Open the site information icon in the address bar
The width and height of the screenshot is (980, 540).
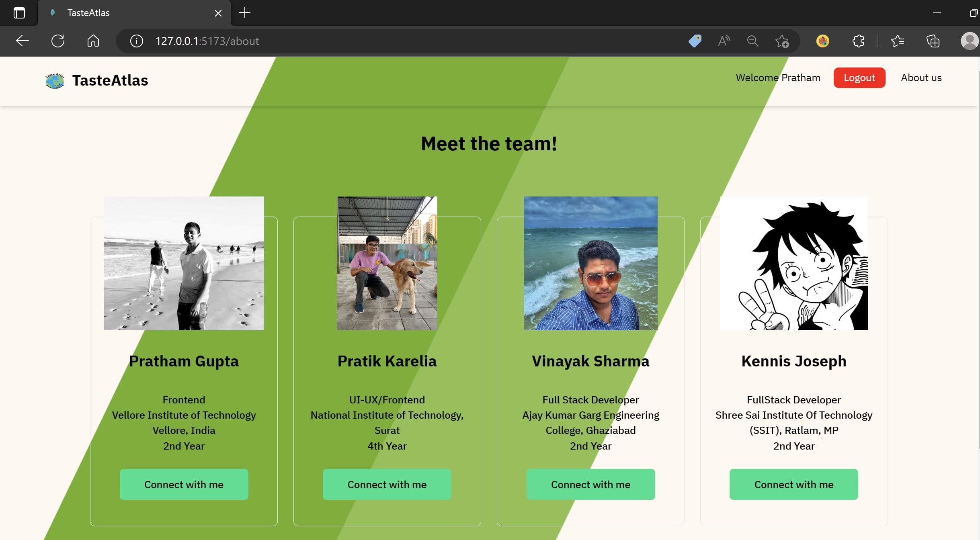coord(137,41)
